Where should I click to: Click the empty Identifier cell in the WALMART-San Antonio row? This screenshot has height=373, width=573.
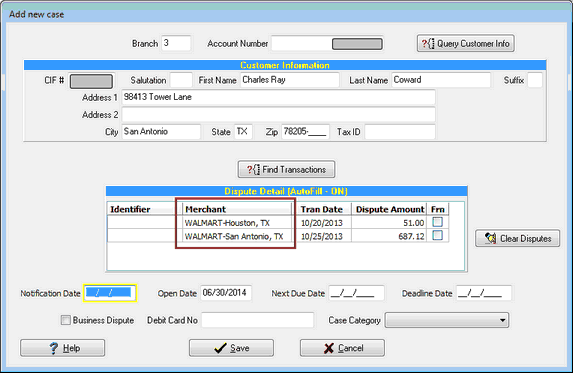coord(144,236)
